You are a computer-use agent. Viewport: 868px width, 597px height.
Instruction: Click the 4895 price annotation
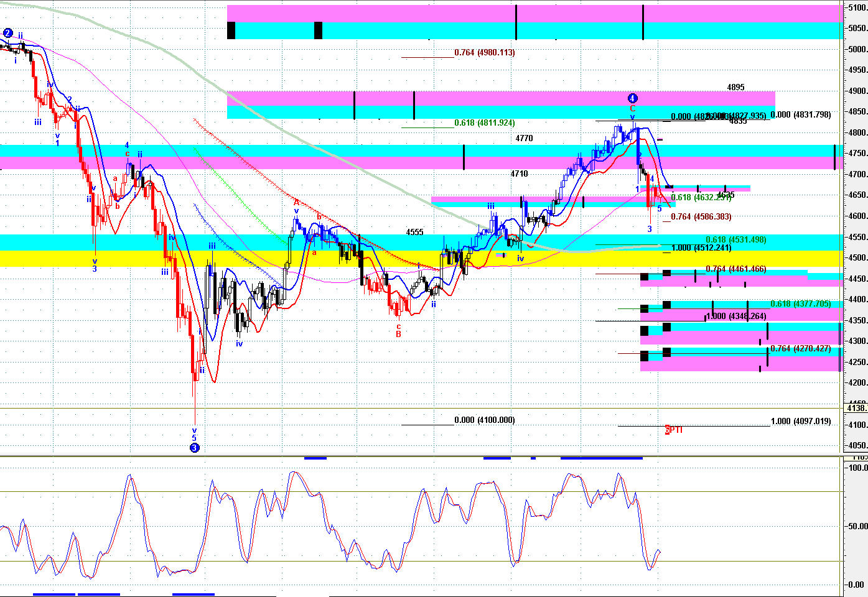pos(735,88)
